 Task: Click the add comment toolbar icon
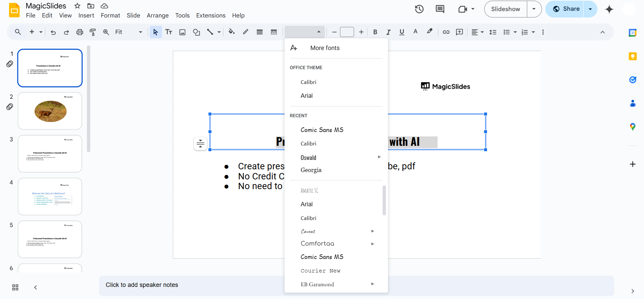pos(459,32)
